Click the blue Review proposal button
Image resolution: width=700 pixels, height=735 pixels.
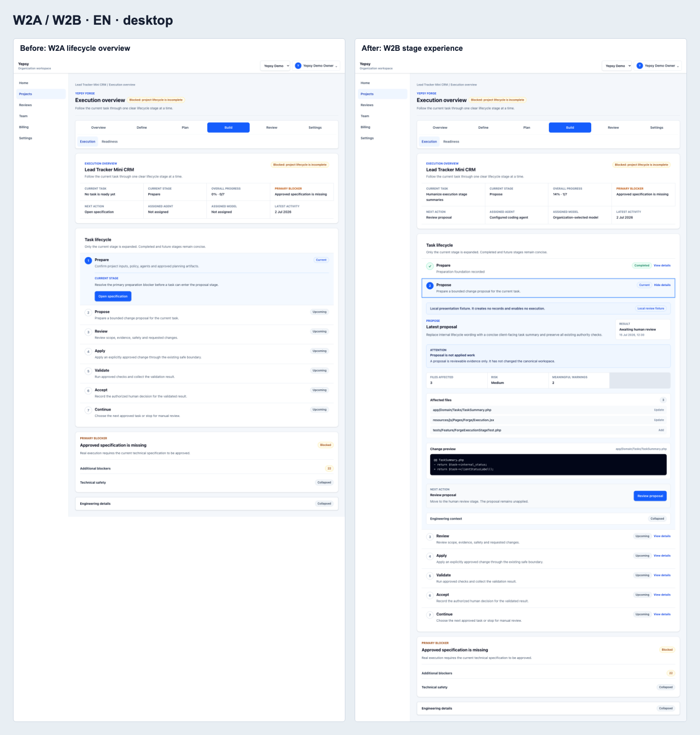pos(650,496)
